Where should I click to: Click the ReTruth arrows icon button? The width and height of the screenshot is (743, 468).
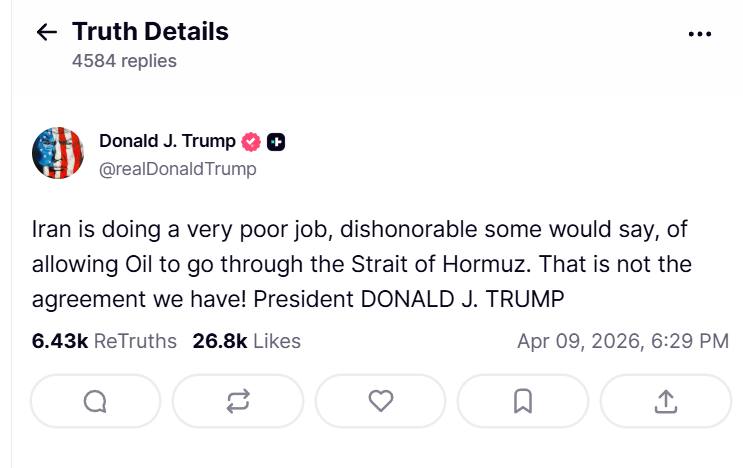(x=237, y=401)
